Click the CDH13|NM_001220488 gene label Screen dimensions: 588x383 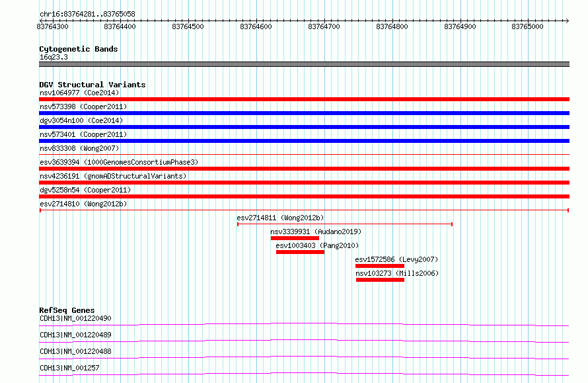[x=75, y=351]
